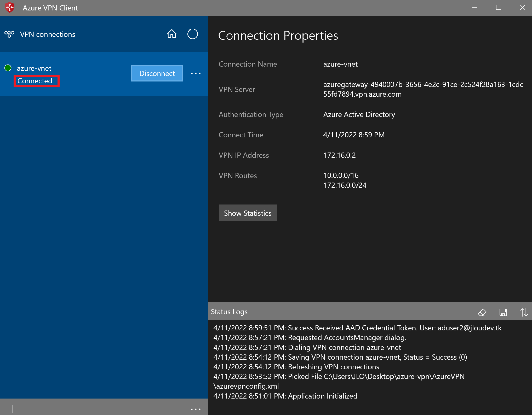Click the route 10.0.0.0/16
532x415 pixels.
pyautogui.click(x=341, y=175)
